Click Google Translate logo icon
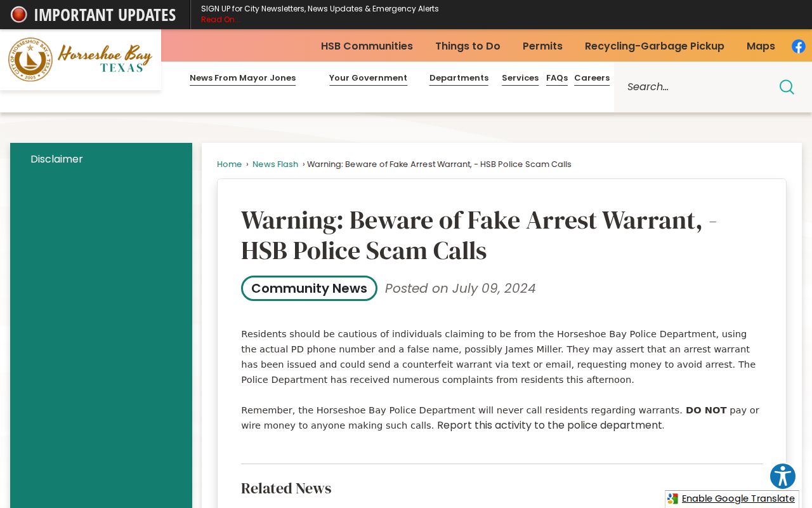The height and width of the screenshot is (508, 812). pos(673,499)
